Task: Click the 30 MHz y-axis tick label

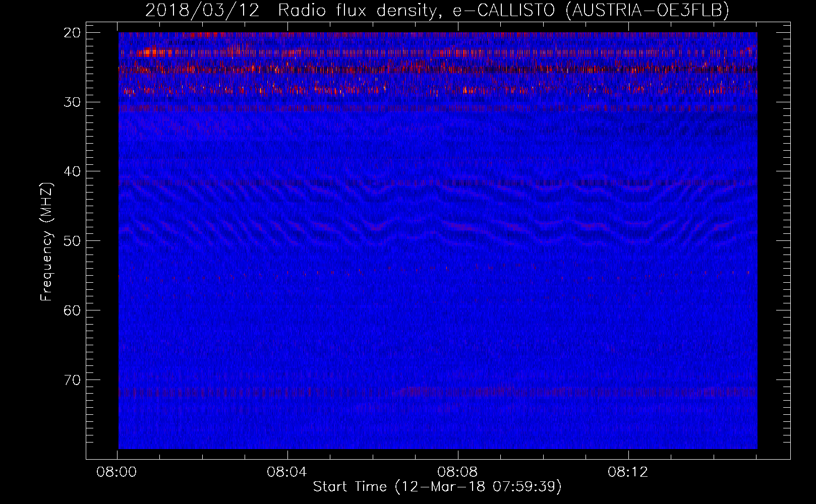Action: point(73,102)
